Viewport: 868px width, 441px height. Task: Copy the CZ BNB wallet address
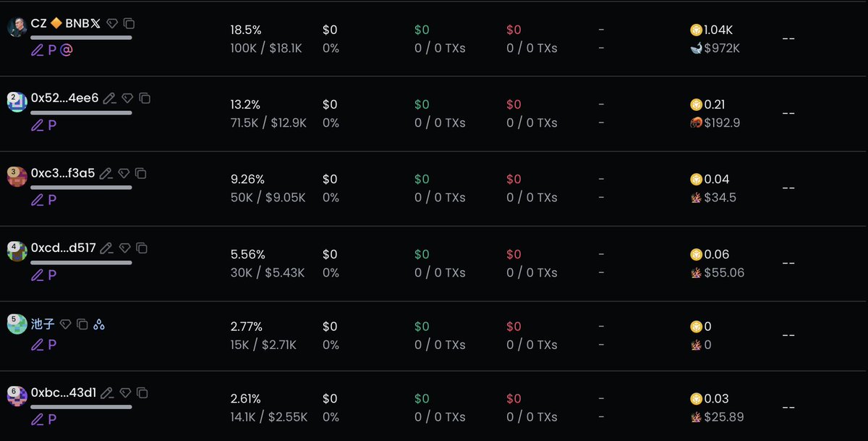[x=129, y=24]
